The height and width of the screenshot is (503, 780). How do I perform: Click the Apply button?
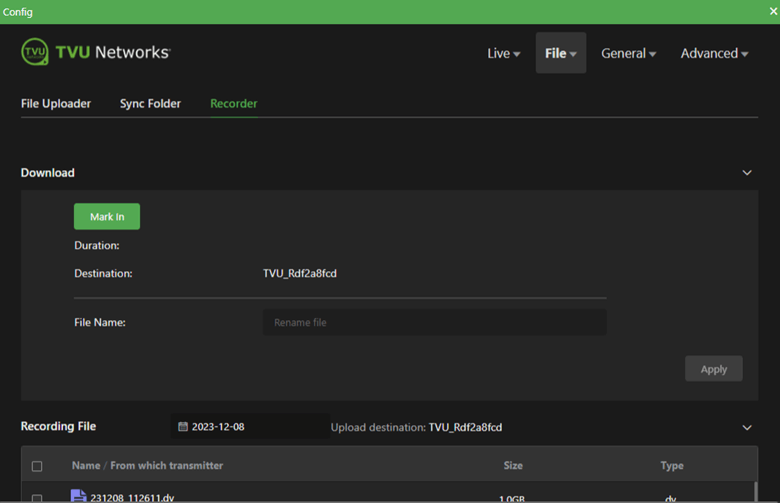713,369
